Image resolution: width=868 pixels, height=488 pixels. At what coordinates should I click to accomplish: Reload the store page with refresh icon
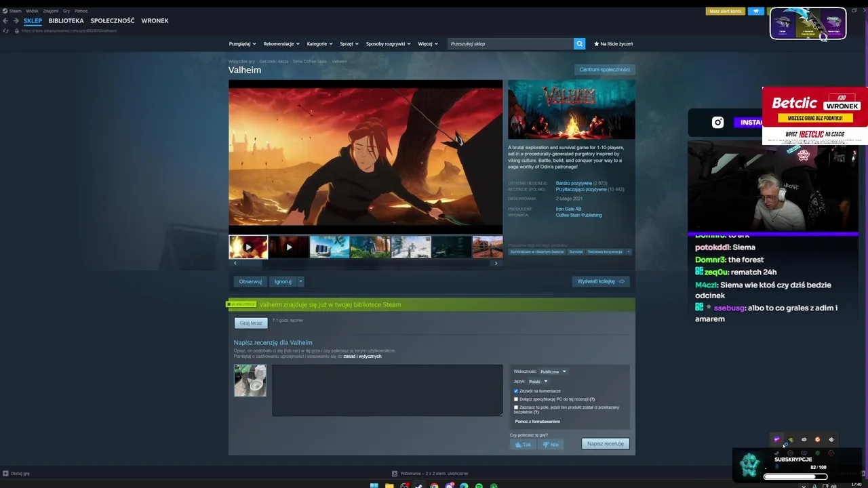(x=6, y=30)
